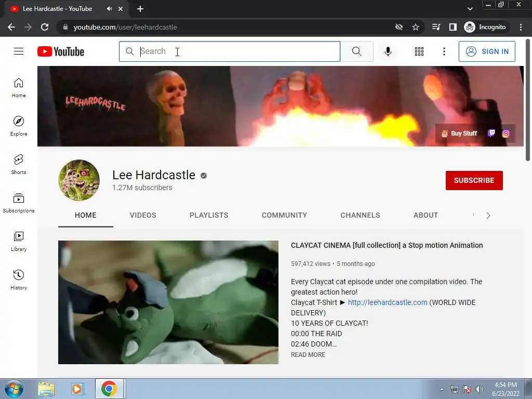Click the network tray icon

click(x=454, y=389)
